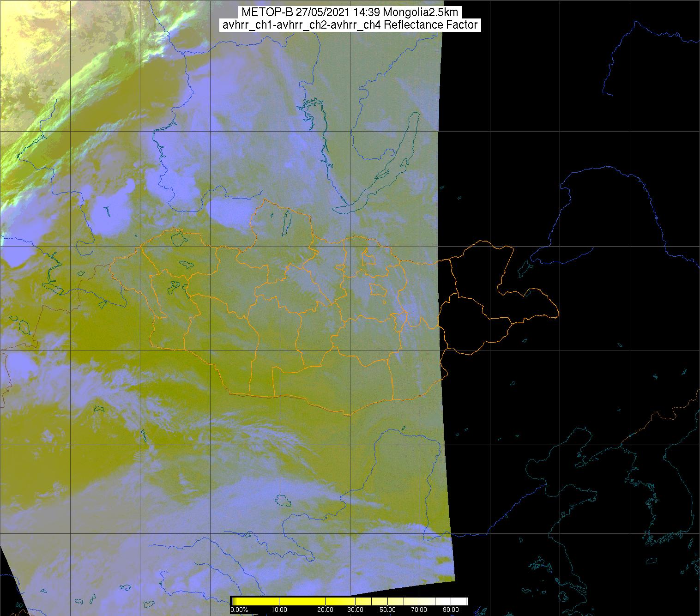Click the 10.00 label on the color scale
This screenshot has width=700, height=616.
coord(279,610)
